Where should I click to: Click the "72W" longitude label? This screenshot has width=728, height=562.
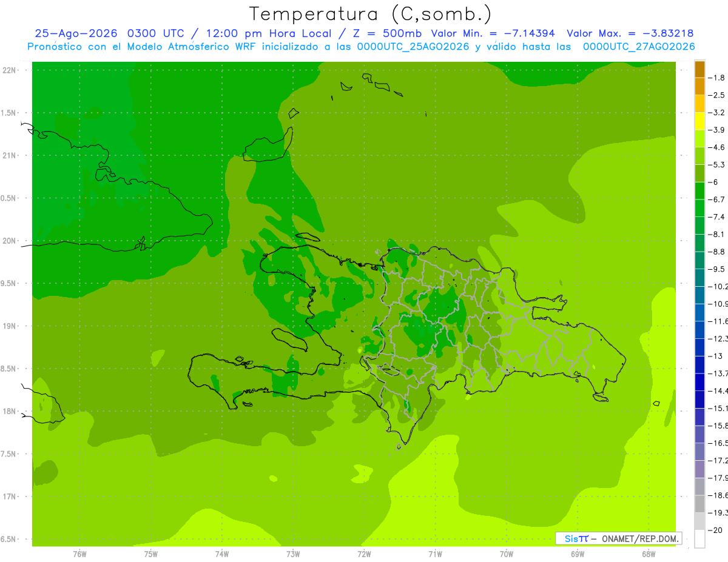(x=364, y=554)
